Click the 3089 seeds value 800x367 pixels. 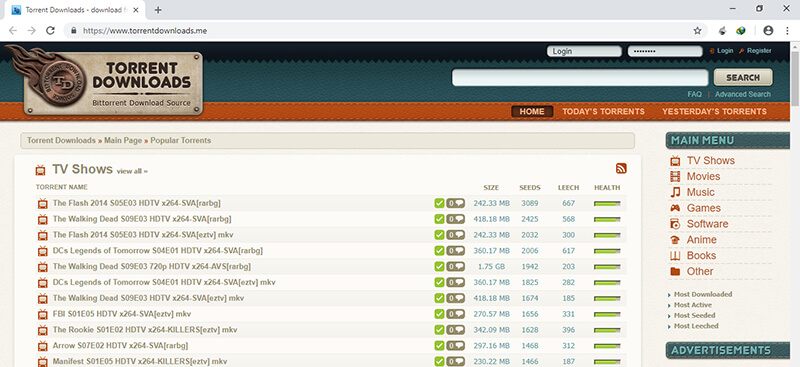[x=530, y=203]
